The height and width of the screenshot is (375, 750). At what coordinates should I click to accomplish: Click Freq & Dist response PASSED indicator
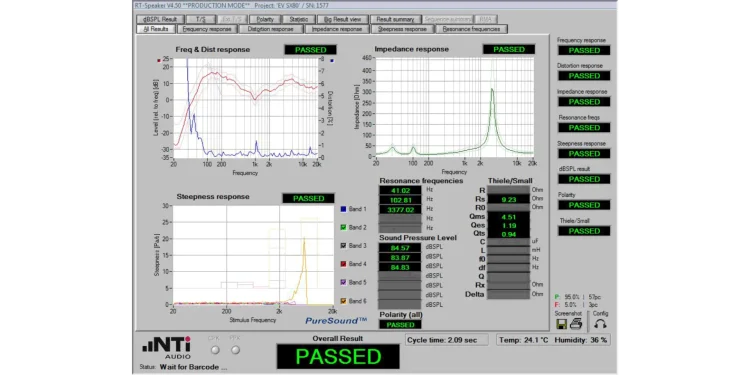(x=310, y=50)
